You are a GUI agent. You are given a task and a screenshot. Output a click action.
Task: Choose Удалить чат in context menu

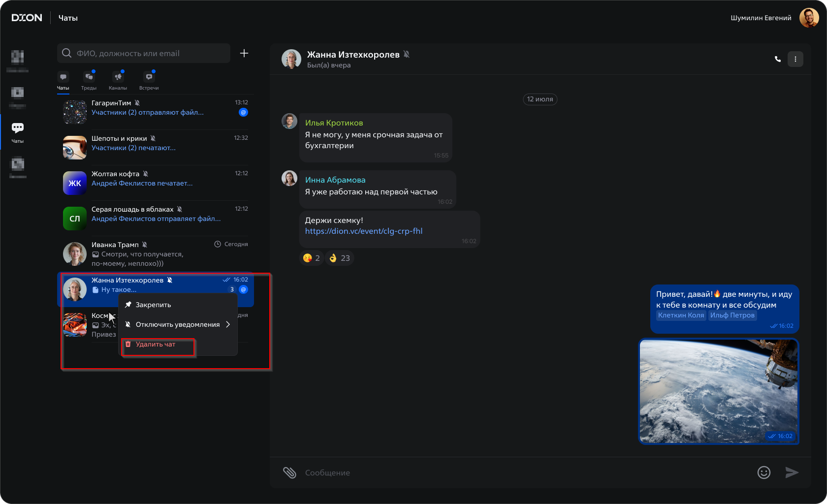(156, 345)
